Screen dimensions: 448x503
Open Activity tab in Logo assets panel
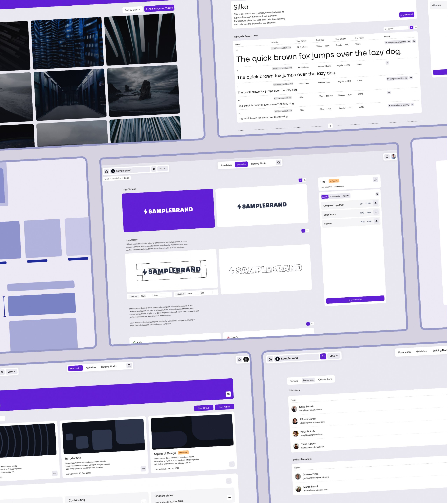click(346, 196)
